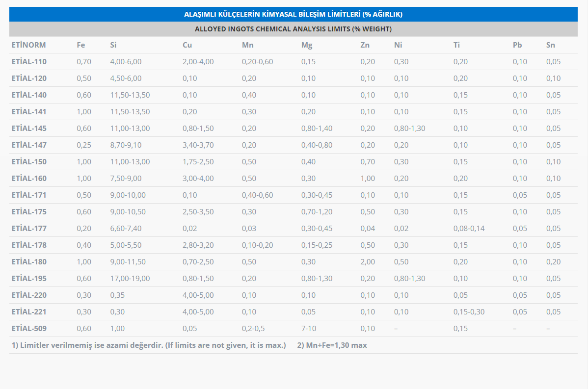This screenshot has height=389, width=588.
Task: Click the ETİAL-509 row label
Action: [x=29, y=329]
